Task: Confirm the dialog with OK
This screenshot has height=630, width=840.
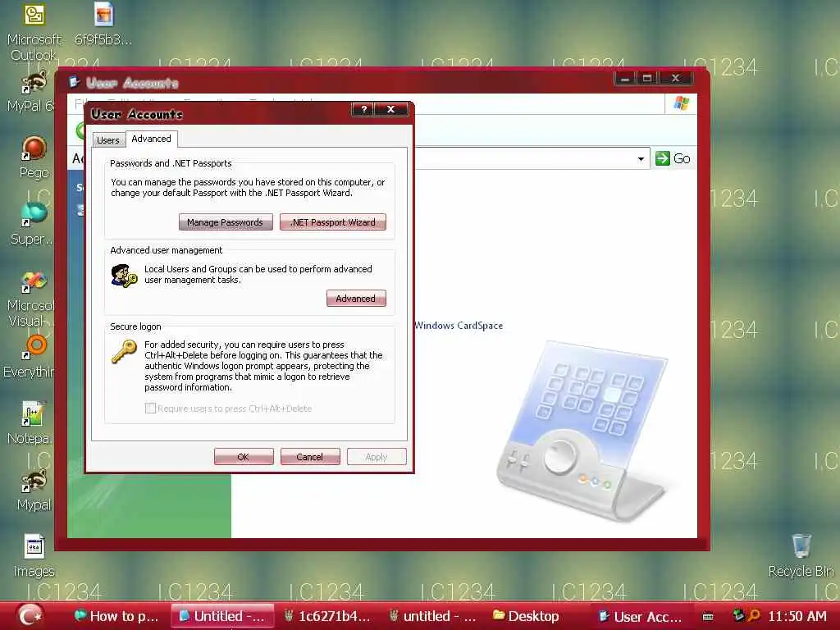Action: 244,457
